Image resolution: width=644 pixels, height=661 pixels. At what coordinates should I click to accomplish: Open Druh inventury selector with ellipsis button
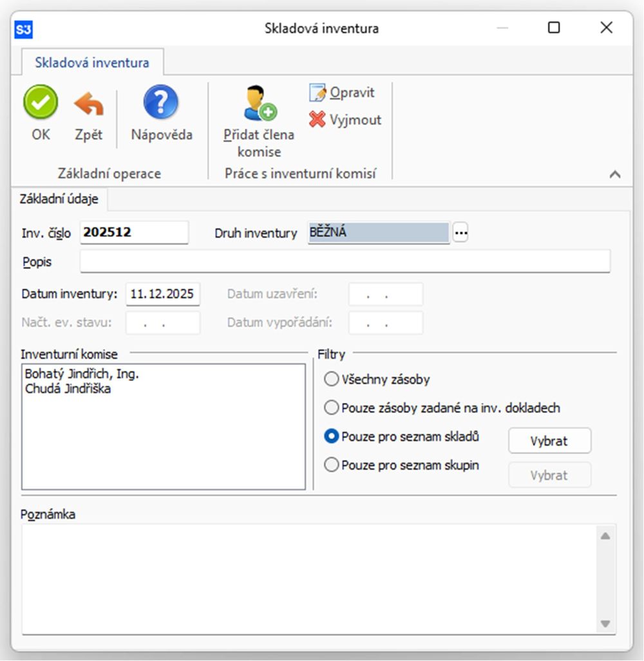[x=460, y=233]
